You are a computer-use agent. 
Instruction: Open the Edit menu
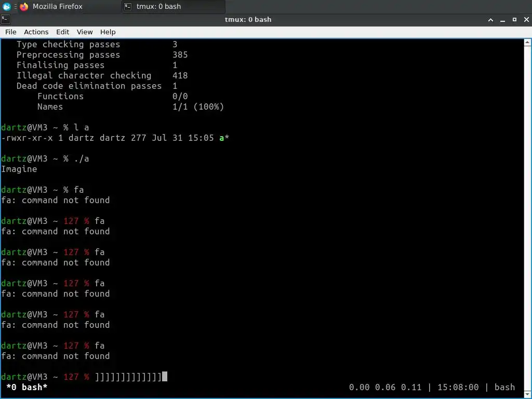(62, 32)
